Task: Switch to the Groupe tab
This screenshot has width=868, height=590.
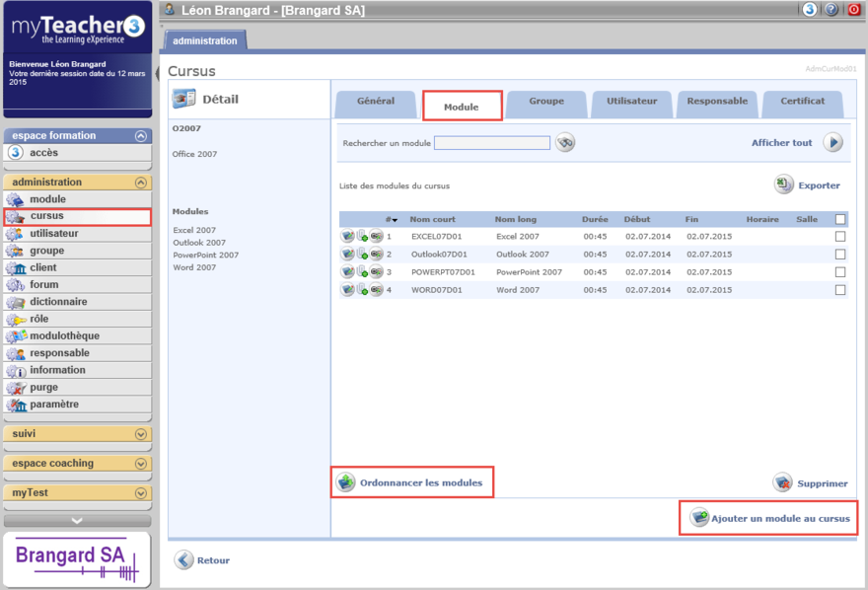Action: click(545, 102)
